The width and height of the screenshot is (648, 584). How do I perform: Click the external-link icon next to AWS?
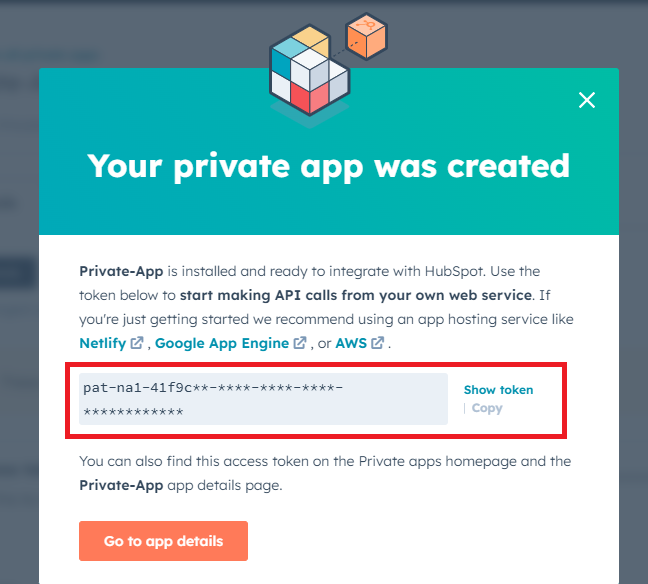377,343
